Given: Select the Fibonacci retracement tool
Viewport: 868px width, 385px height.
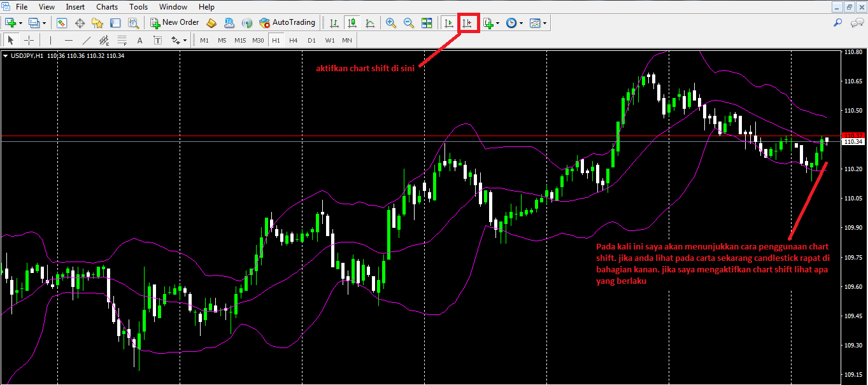Looking at the screenshot, I should click(x=122, y=40).
